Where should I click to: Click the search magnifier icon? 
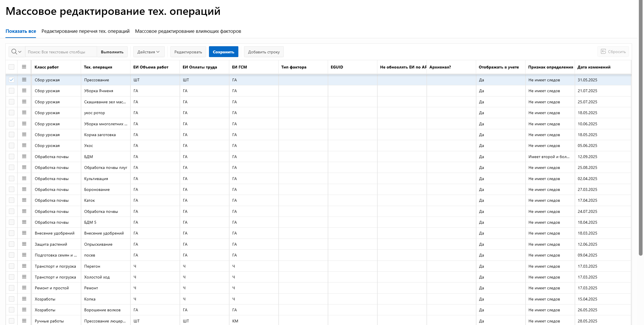(14, 52)
